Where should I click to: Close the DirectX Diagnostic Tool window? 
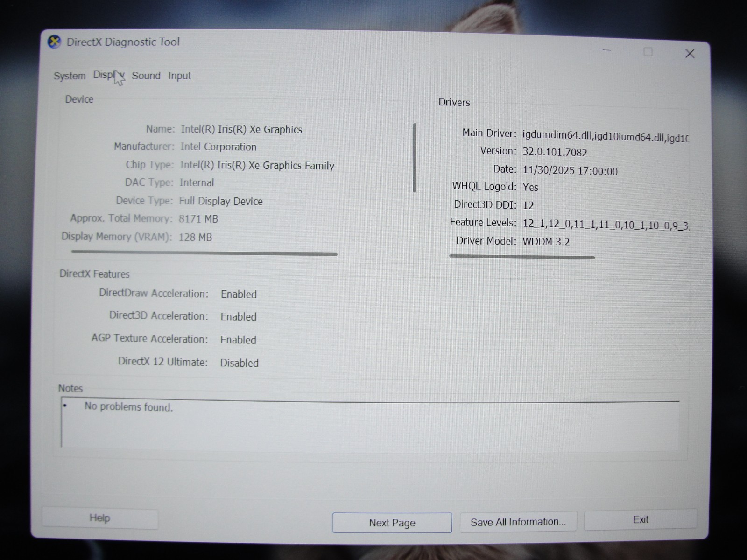point(690,54)
